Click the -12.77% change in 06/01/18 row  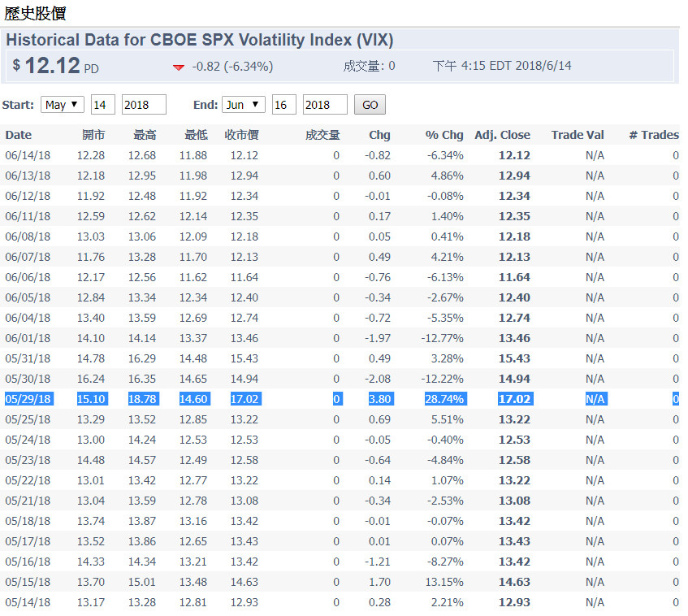pyautogui.click(x=442, y=338)
